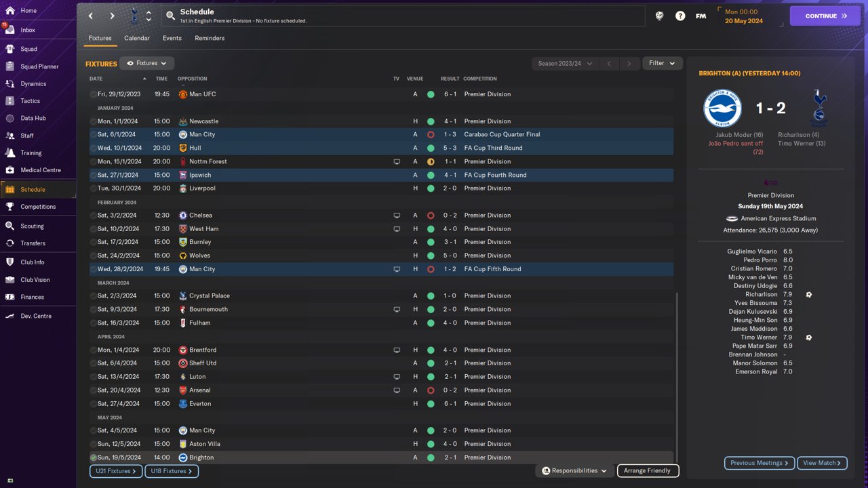Viewport: 868px width, 488px height.
Task: Toggle the check circle on Wed, 28/2/2024 fixture
Action: (93, 269)
